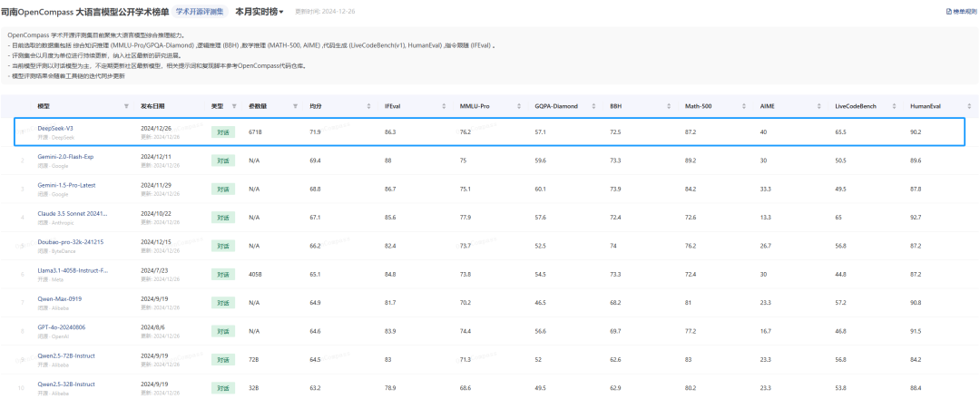Viewport: 980px width, 399px height.
Task: Select GQPA-Diamond score 60.1 for Gemini-1.5-Pro-Latest
Action: tap(541, 190)
